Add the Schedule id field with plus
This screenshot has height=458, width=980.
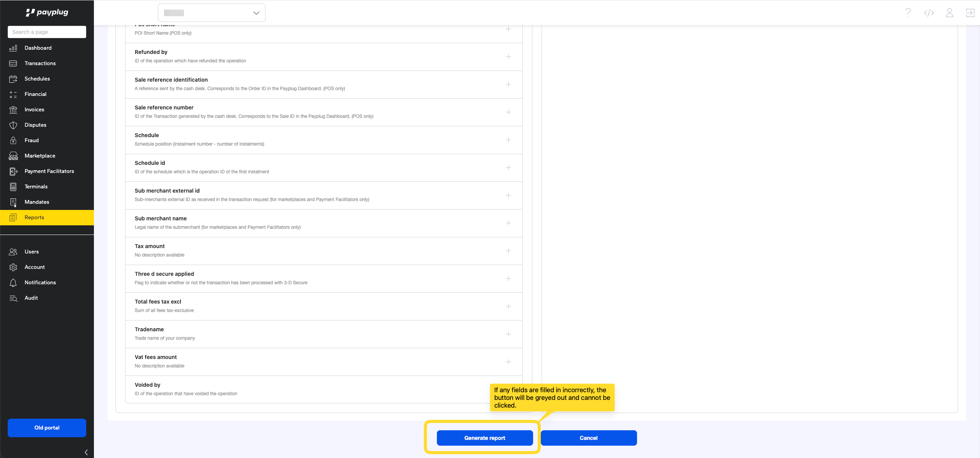[x=508, y=168]
